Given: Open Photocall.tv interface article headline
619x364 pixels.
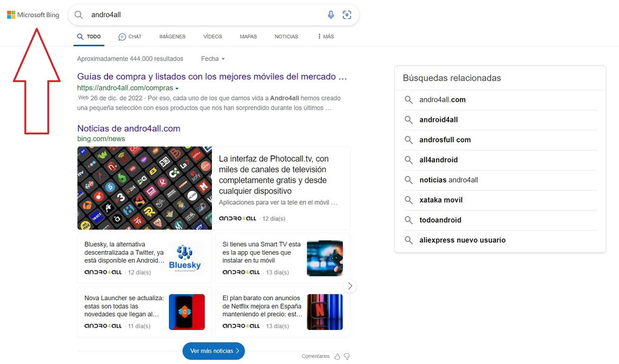Looking at the screenshot, I should point(274,175).
